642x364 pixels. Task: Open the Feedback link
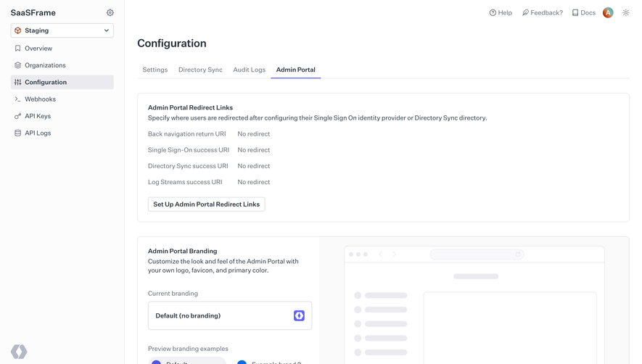pos(543,13)
